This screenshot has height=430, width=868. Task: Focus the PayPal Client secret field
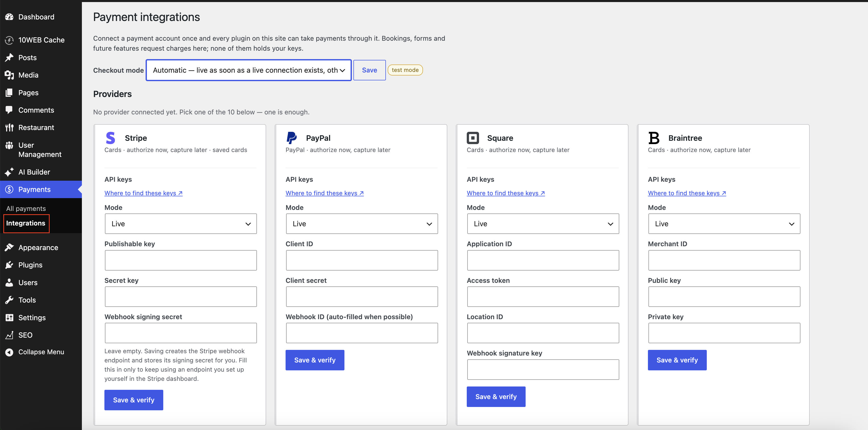point(362,297)
